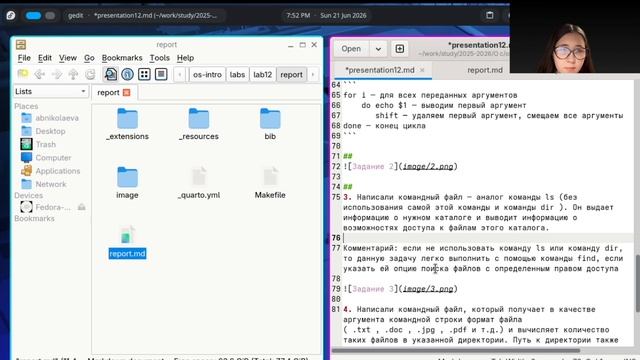
Task: Click gedit vertical scrollbar thumb
Action: (637, 283)
